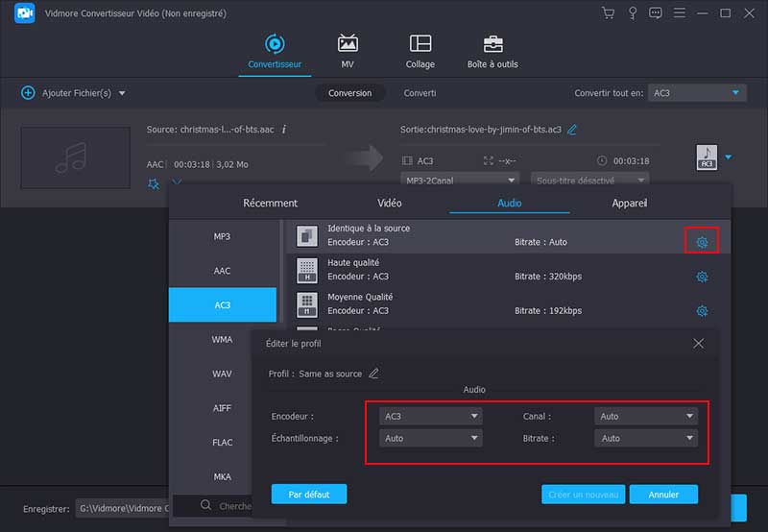Image resolution: width=768 pixels, height=532 pixels.
Task: Expand the Échantillonnage dropdown
Action: 431,438
